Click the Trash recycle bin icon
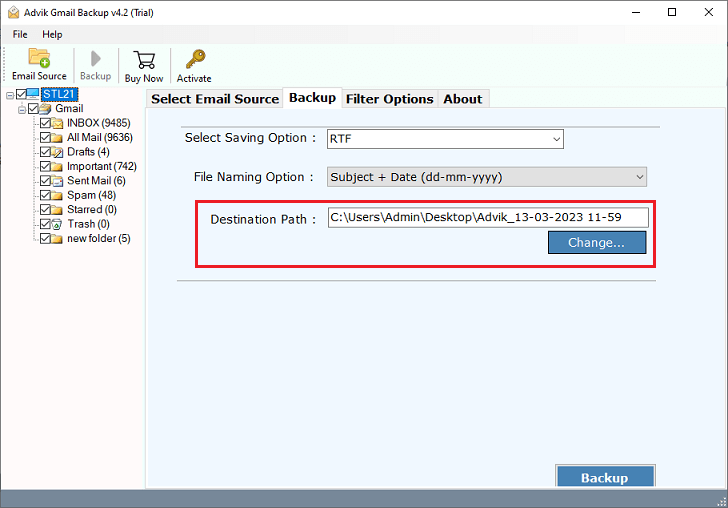 (57, 224)
